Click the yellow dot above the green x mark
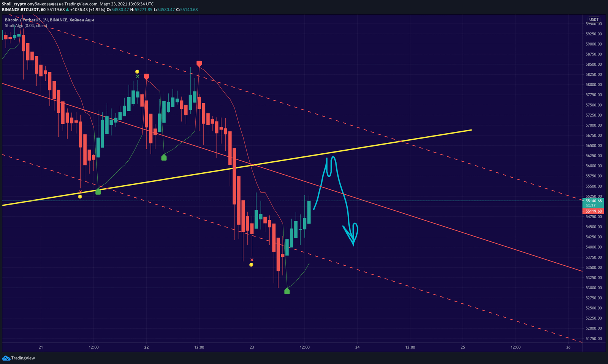Image resolution: width=608 pixels, height=364 pixels. tap(137, 71)
